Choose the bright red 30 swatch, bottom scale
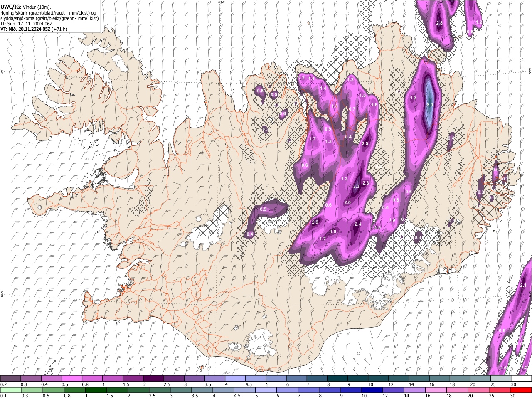Viewport: 532px width, 399px height. [521, 390]
